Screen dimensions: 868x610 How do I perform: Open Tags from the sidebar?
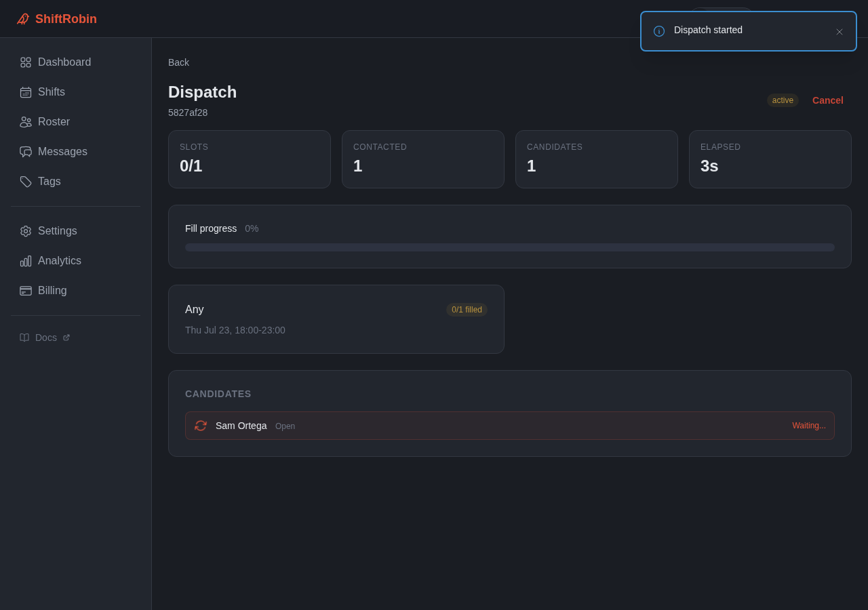[x=76, y=182]
